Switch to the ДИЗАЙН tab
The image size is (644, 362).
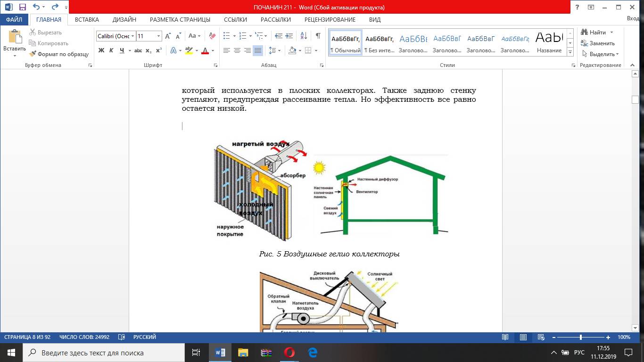(124, 20)
